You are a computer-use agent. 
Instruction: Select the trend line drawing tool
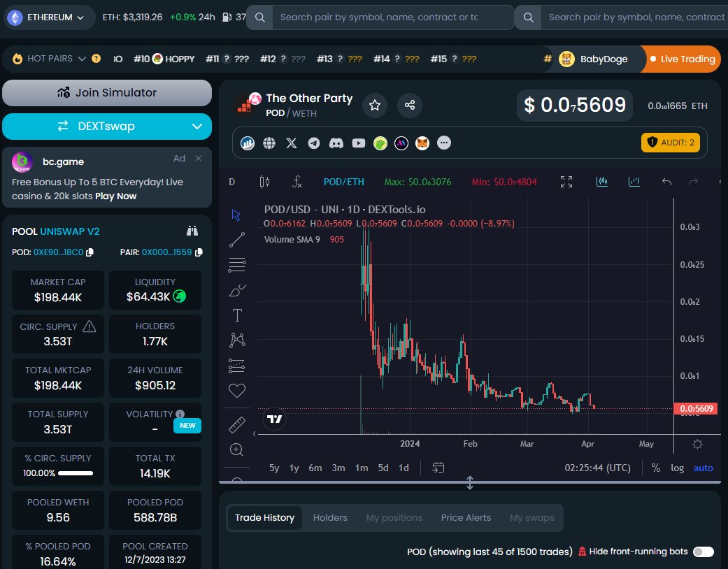pos(237,240)
